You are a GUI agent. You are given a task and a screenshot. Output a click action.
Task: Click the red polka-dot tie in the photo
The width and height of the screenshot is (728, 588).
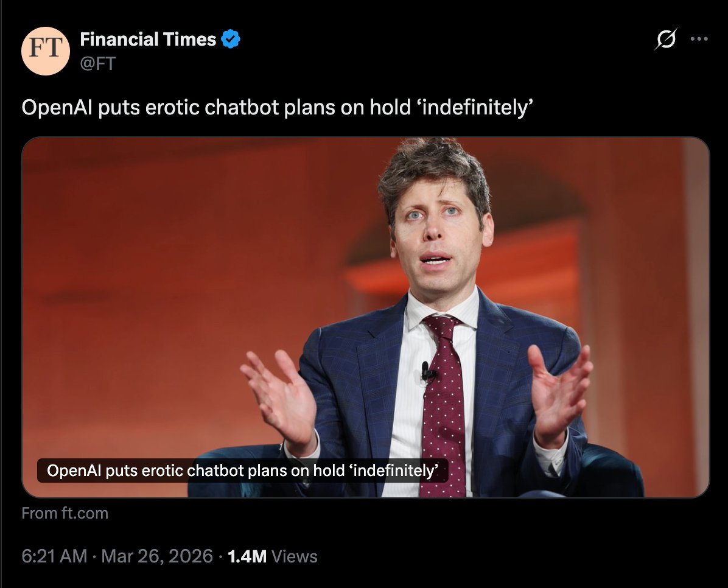[442, 404]
